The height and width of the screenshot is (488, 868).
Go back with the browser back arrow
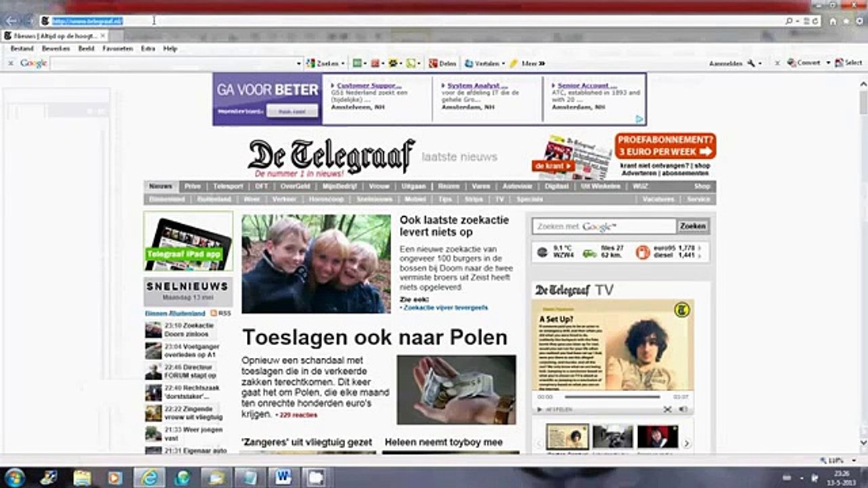pos(12,21)
